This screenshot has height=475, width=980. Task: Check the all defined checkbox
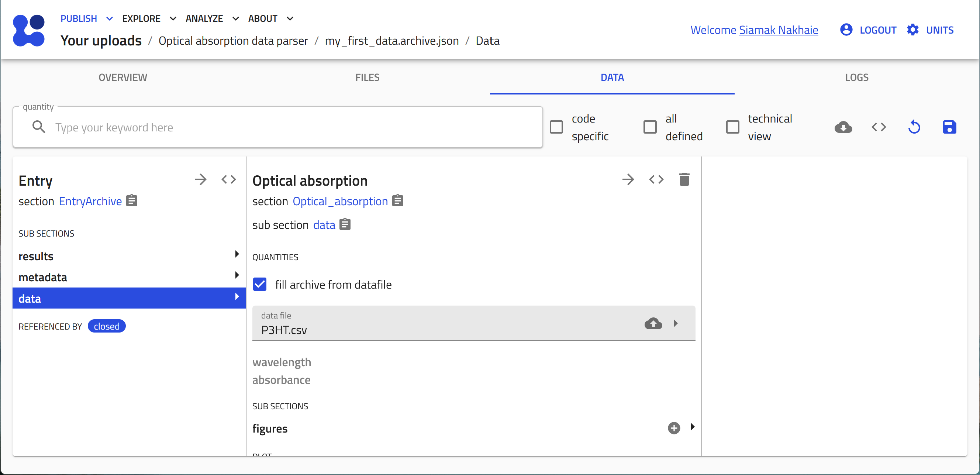(x=650, y=127)
